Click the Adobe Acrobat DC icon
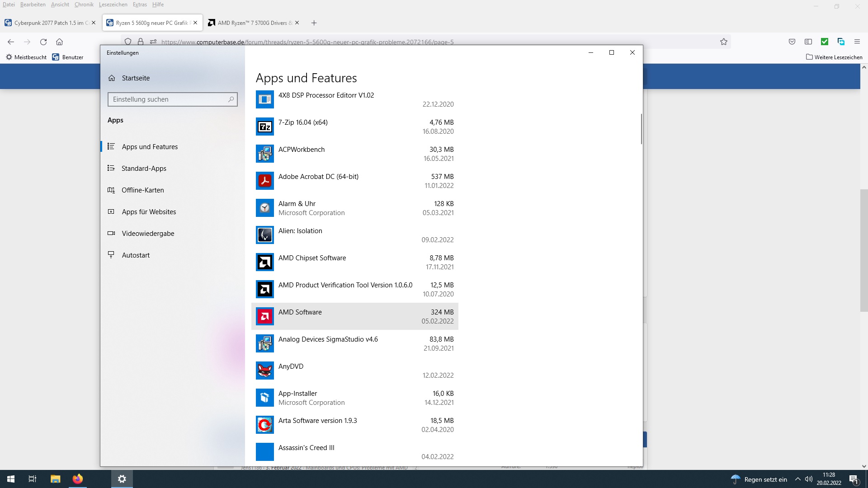 click(264, 181)
